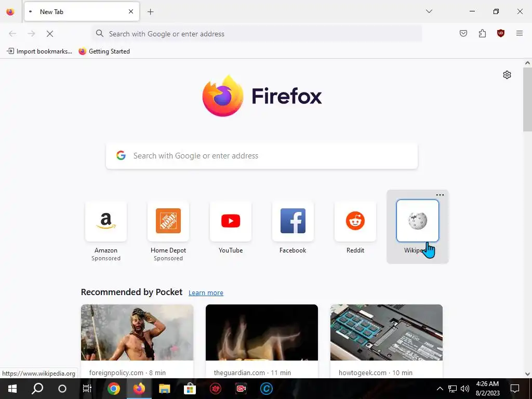The image size is (532, 399).
Task: Open network status tray icon
Action: click(x=453, y=389)
